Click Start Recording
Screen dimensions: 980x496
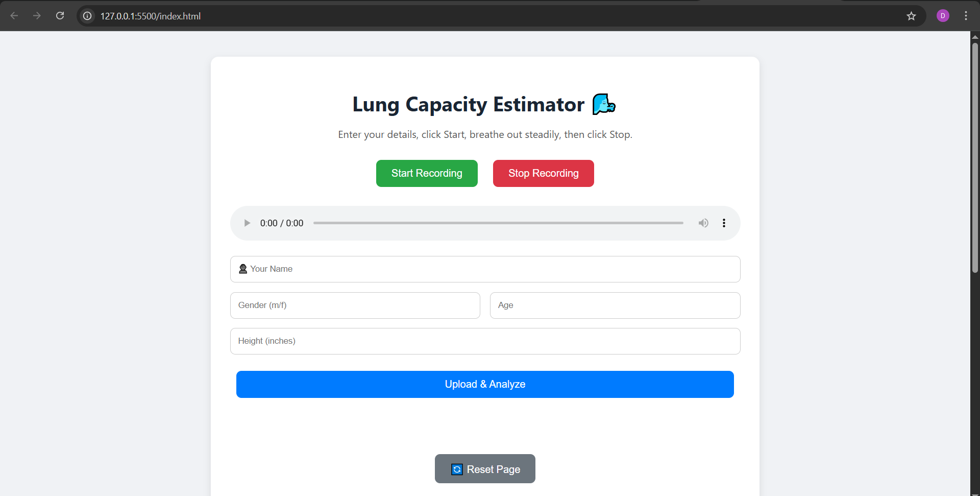coord(427,173)
